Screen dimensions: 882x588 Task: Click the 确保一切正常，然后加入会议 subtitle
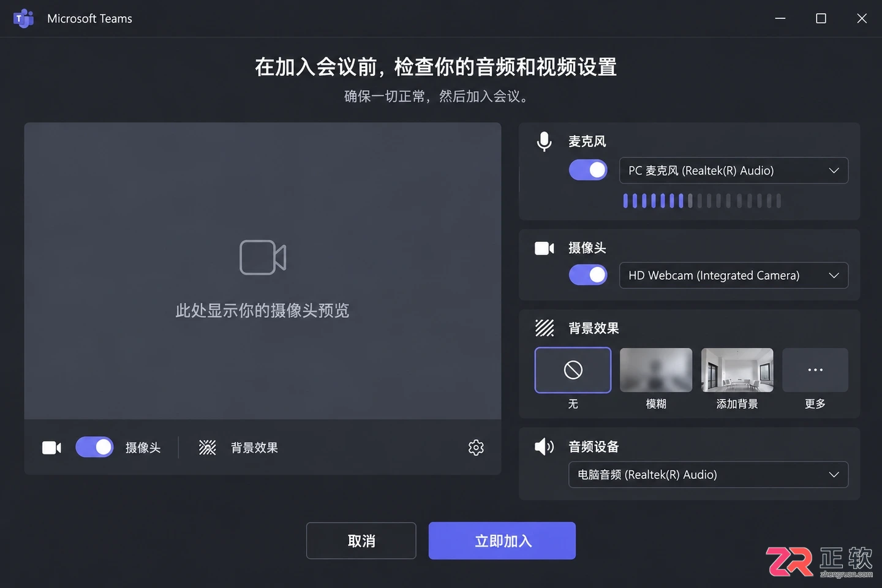click(x=436, y=96)
